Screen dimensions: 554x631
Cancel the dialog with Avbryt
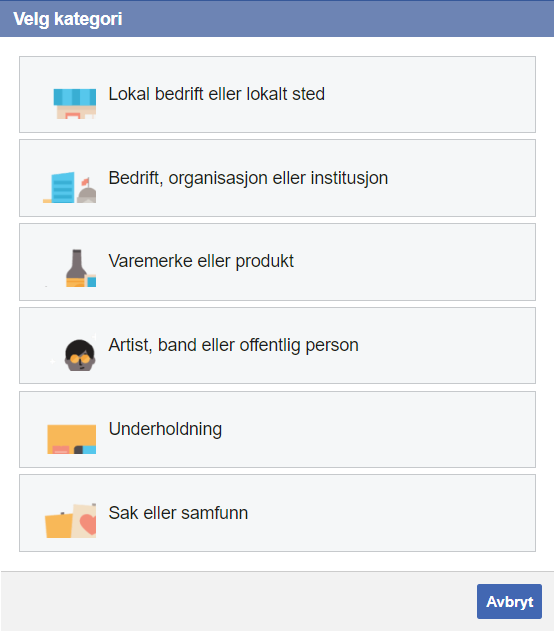[509, 601]
